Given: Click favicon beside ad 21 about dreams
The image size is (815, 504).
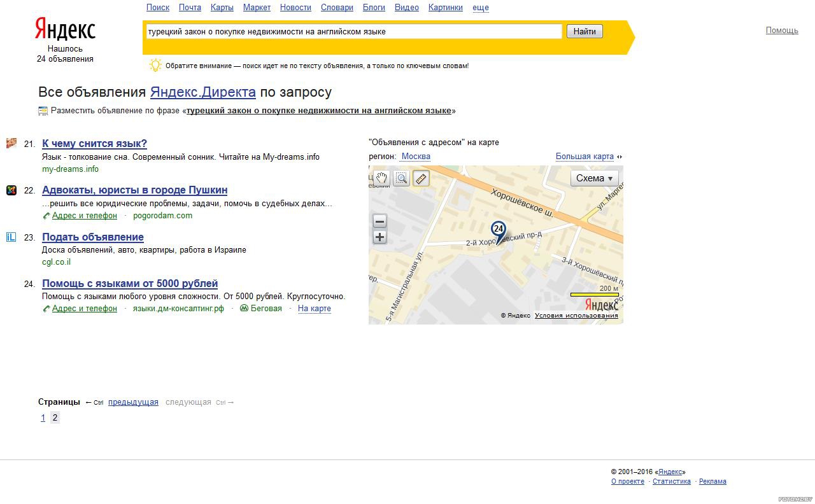Looking at the screenshot, I should point(11,143).
